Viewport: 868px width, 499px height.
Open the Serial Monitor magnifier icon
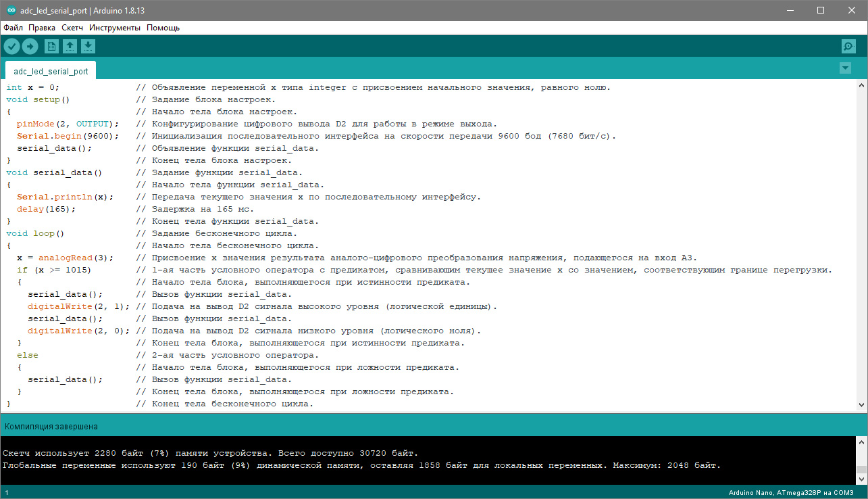(848, 46)
